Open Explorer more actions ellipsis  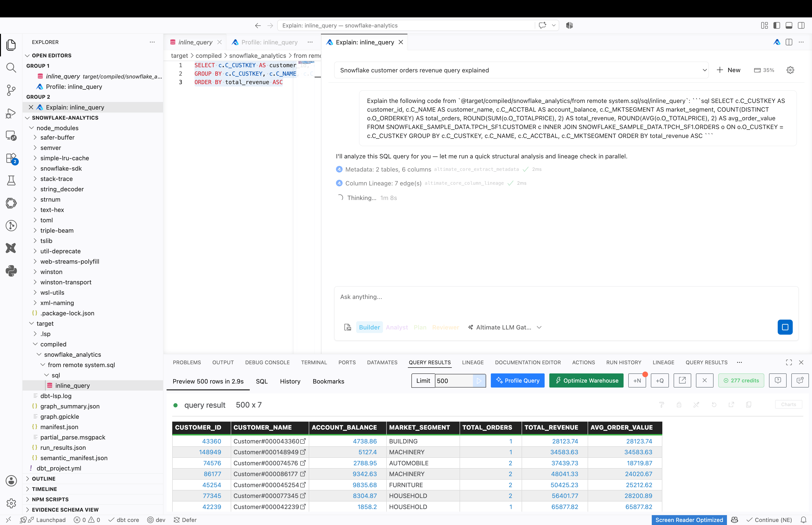(152, 42)
